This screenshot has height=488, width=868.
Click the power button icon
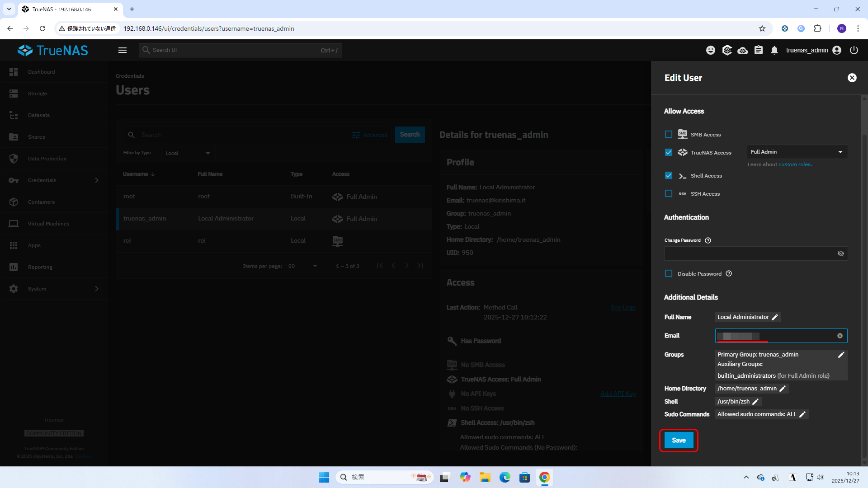tap(854, 50)
